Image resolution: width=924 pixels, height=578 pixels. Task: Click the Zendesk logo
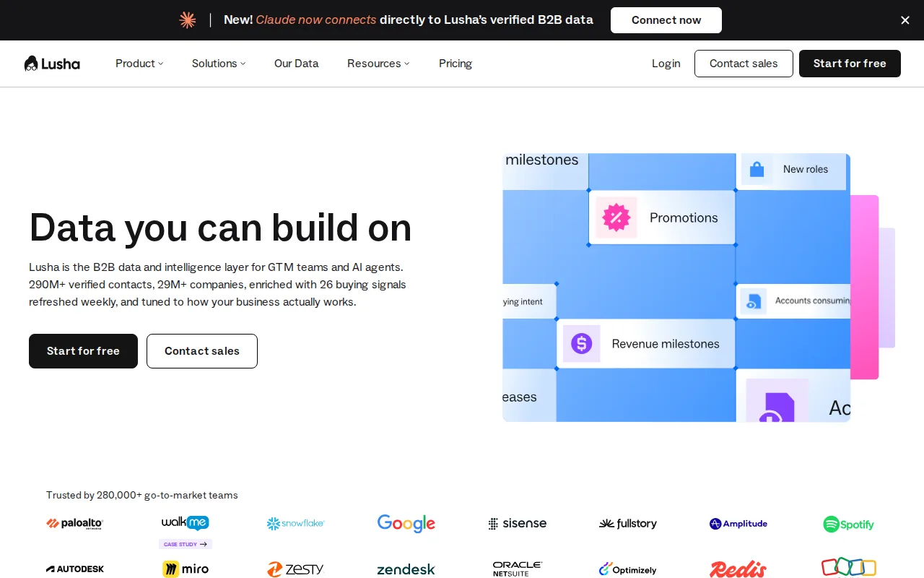pyautogui.click(x=406, y=570)
